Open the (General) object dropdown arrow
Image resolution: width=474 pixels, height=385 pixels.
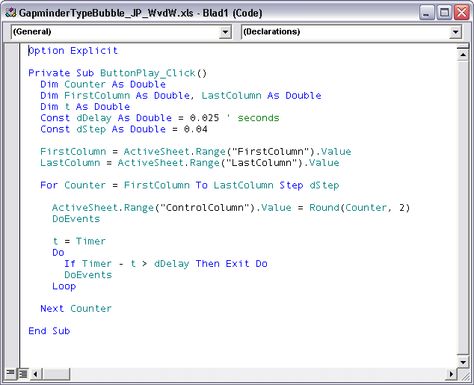pos(225,32)
